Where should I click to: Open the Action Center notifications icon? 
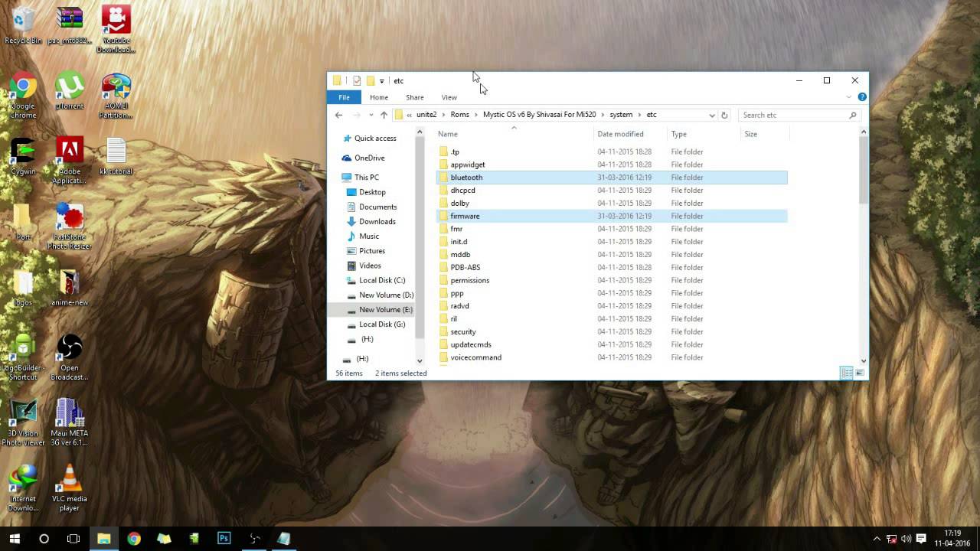pyautogui.click(x=921, y=539)
